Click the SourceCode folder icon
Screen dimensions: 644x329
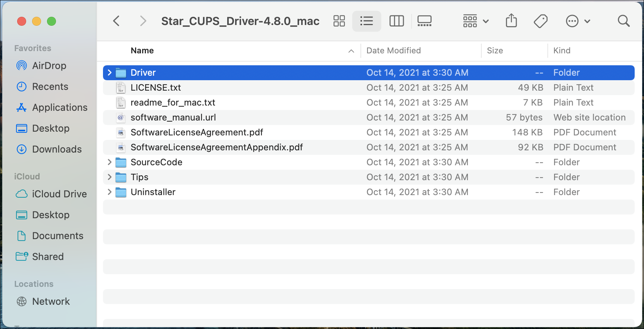point(121,162)
